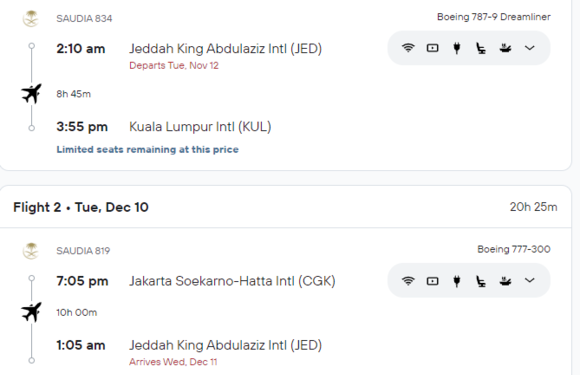
Task: Click the Saudia airline logo next to SAUDIA 819
Action: (31, 251)
